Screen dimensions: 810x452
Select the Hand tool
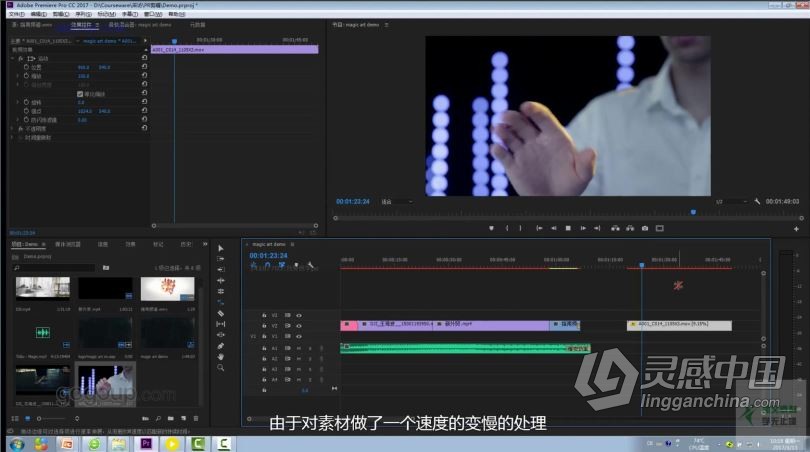[x=221, y=356]
